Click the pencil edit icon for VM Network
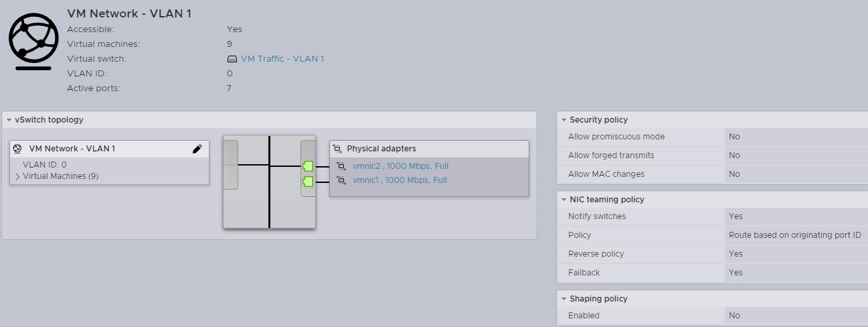 197,149
